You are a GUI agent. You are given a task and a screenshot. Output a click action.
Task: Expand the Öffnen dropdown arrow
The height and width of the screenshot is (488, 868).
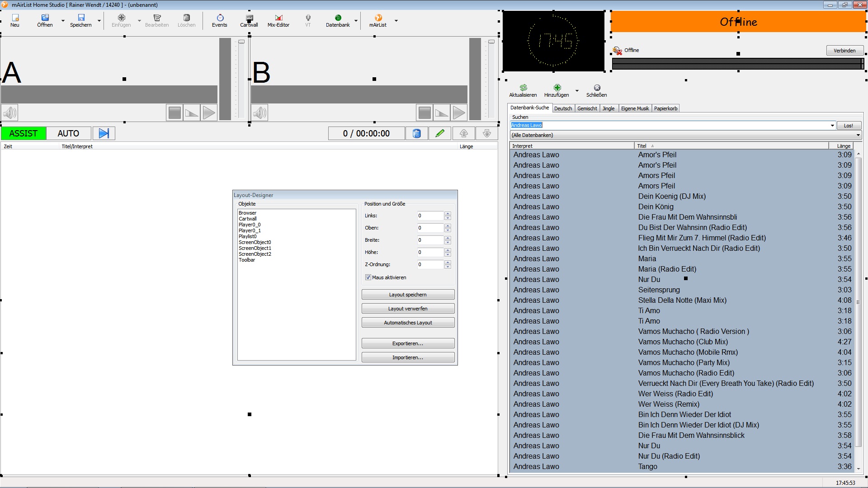[63, 21]
